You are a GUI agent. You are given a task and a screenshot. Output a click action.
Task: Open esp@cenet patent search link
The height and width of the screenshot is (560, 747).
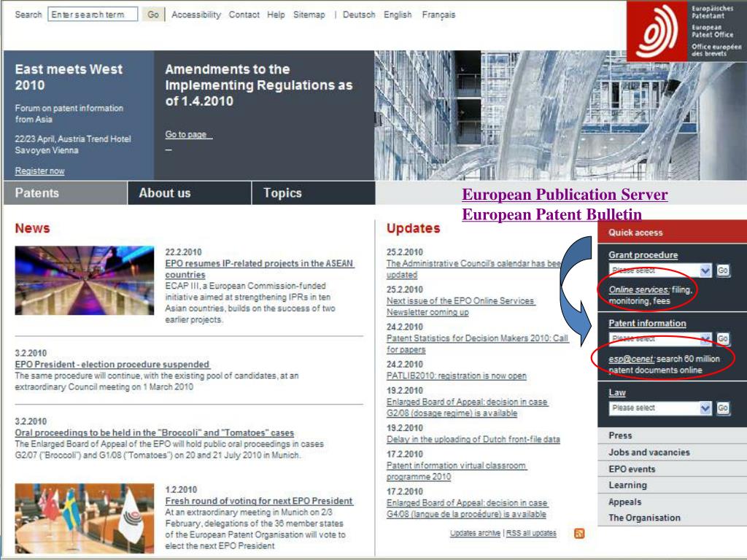(x=632, y=359)
